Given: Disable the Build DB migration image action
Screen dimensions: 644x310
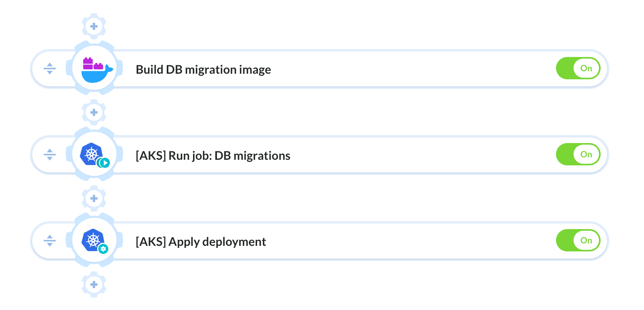Looking at the screenshot, I should click(x=578, y=68).
